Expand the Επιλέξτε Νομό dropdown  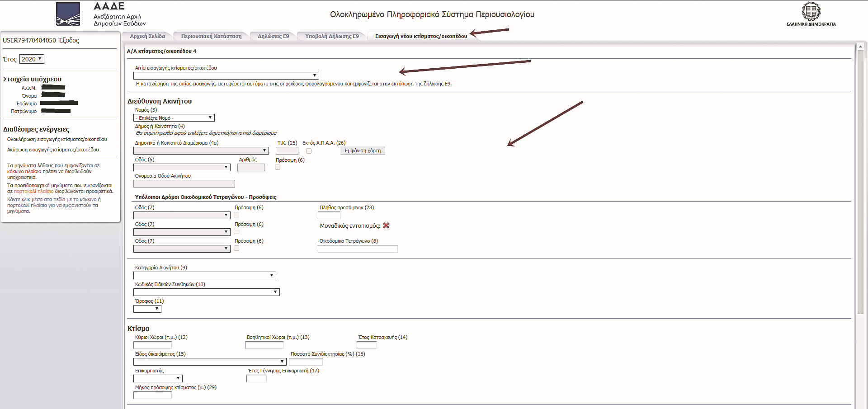click(x=174, y=118)
